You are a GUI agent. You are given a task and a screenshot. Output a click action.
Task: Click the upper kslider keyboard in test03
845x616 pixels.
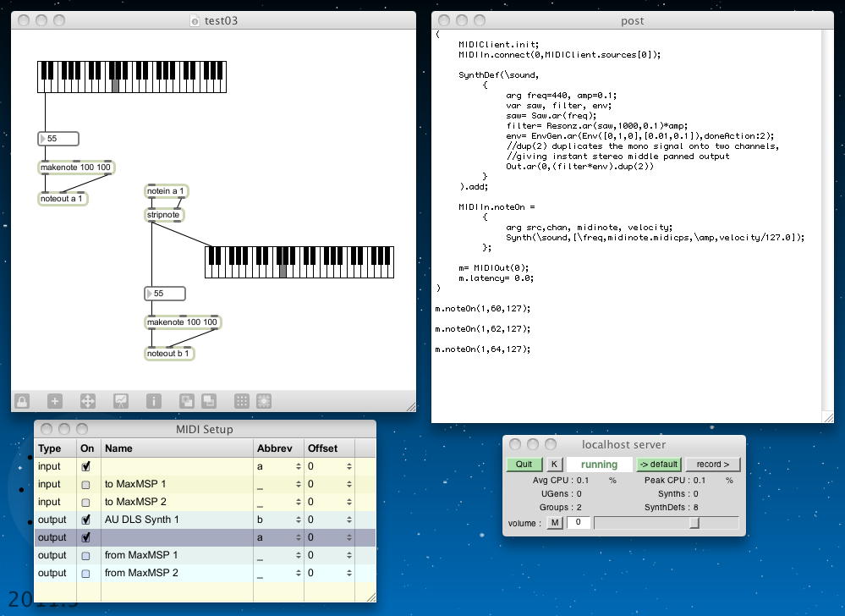pos(132,76)
